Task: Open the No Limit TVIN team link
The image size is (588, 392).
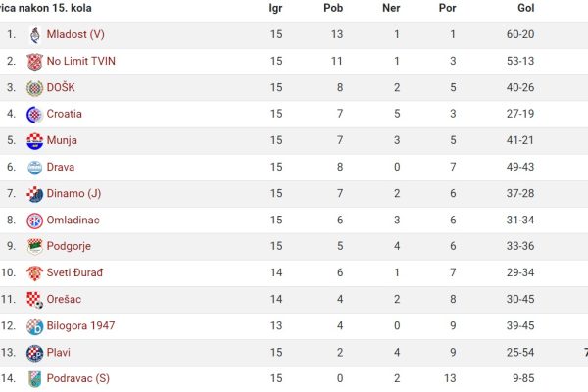Action: coord(81,61)
